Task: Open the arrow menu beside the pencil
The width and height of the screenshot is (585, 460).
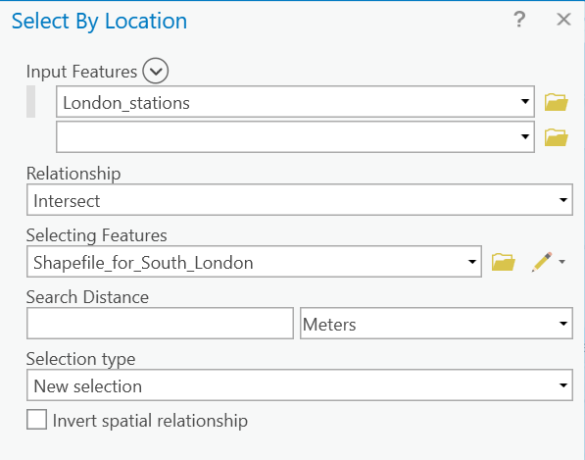Action: coord(562,262)
